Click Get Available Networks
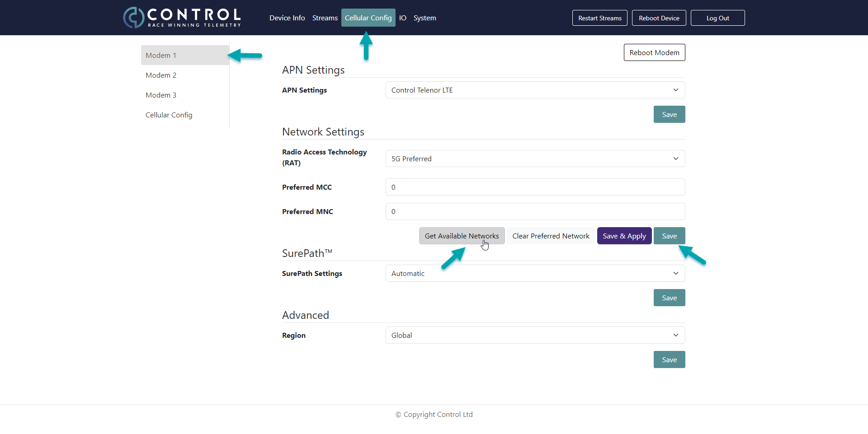 462,236
